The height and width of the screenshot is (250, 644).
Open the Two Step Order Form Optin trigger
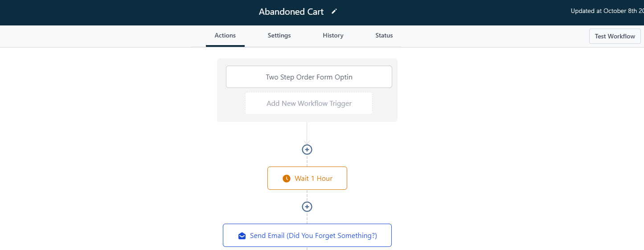point(309,77)
